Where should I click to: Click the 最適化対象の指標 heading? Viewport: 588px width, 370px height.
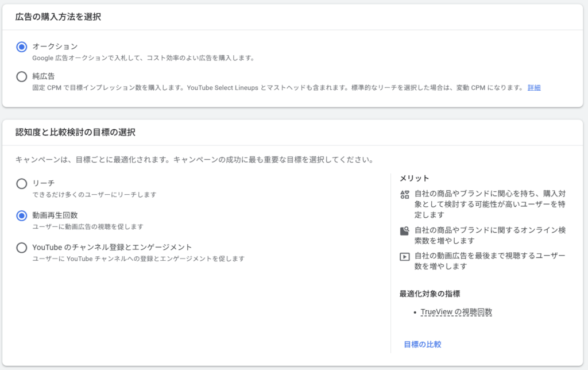coord(430,294)
